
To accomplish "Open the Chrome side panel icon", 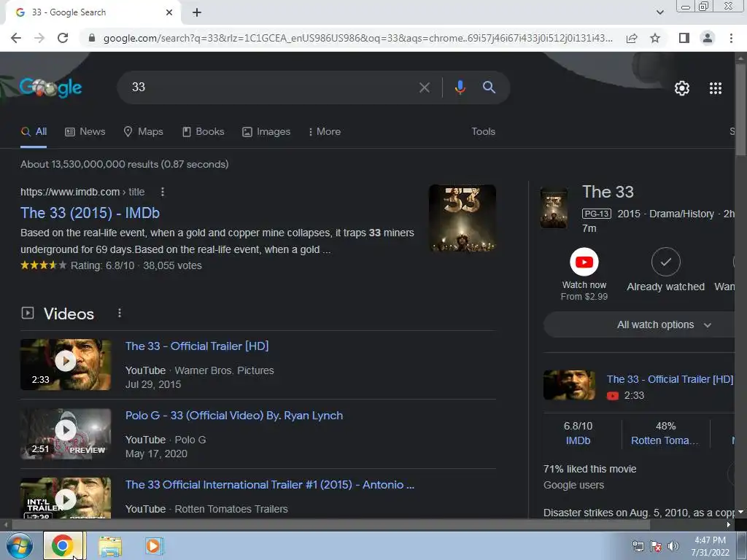I will (684, 38).
